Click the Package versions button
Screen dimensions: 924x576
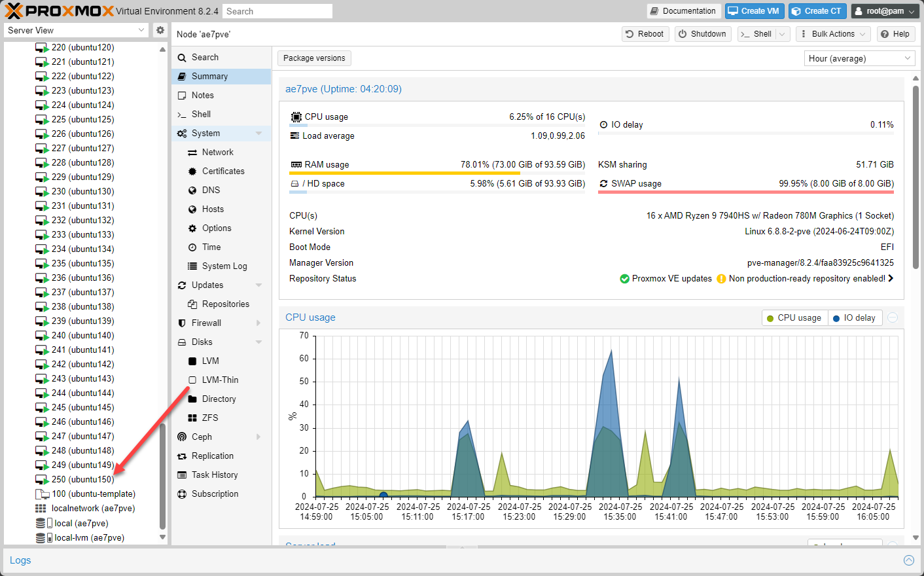(x=314, y=58)
